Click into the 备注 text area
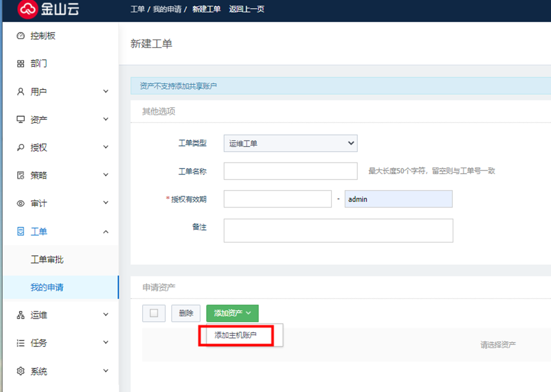551x392 pixels. tap(338, 231)
